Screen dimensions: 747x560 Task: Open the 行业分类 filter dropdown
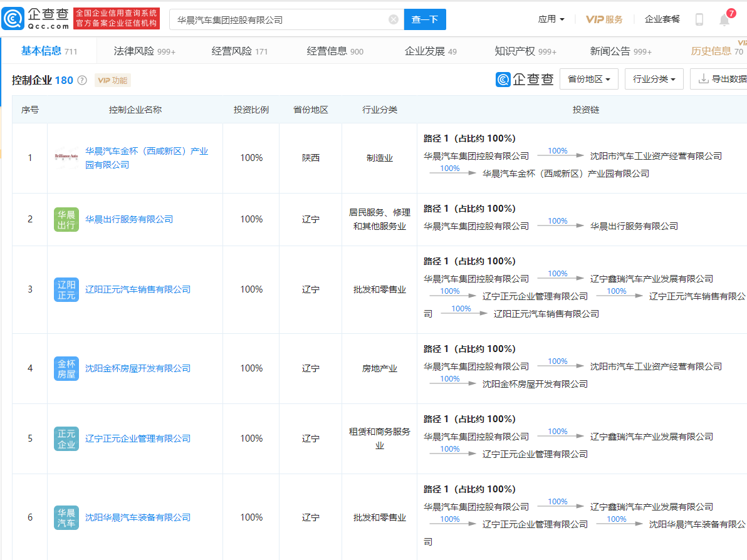tap(654, 79)
